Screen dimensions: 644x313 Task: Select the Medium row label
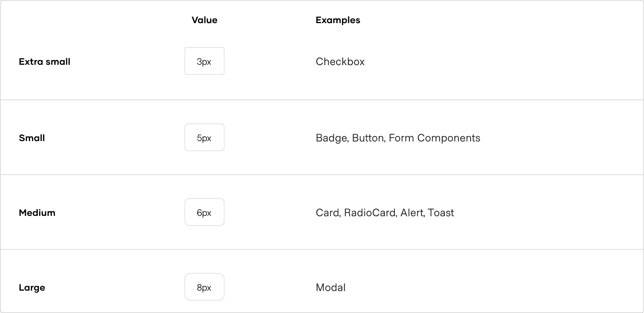(x=37, y=213)
